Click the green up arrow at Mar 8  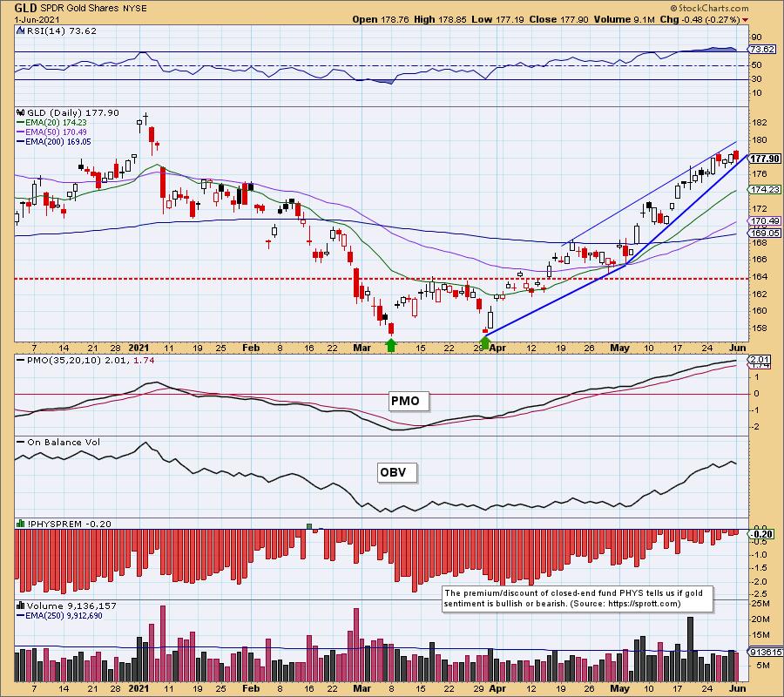pos(391,345)
